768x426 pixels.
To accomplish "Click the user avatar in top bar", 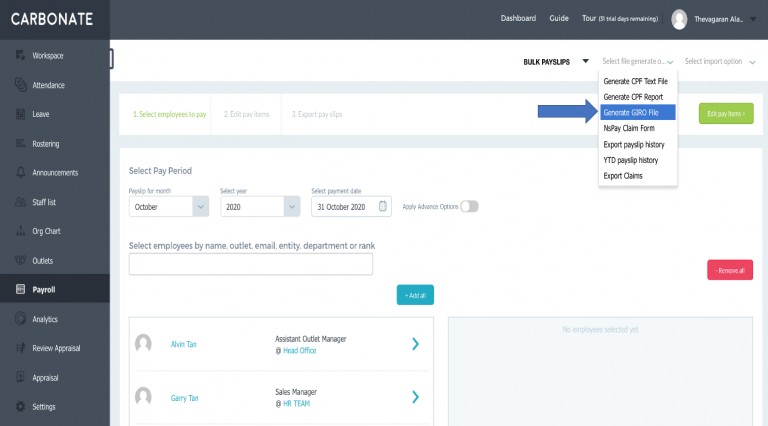I will point(679,20).
